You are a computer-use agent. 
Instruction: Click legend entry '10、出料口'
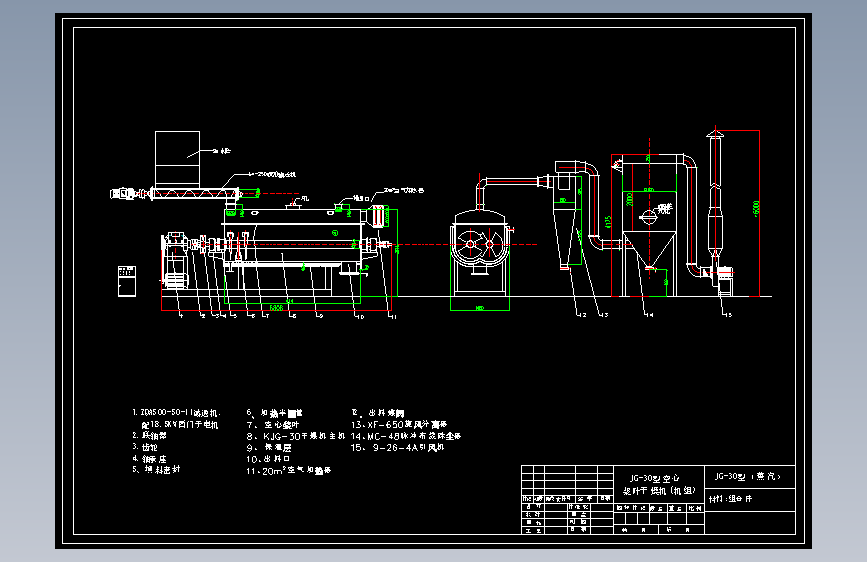pos(268,459)
